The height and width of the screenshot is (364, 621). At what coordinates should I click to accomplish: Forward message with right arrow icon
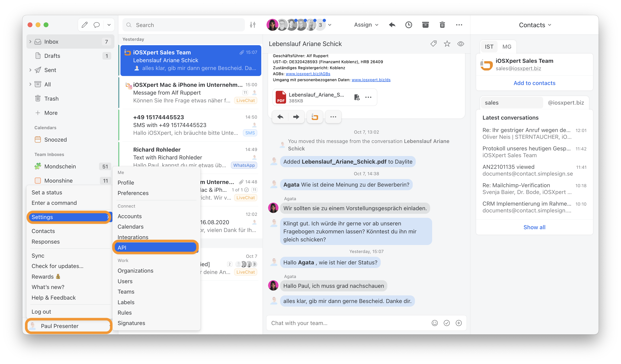coord(296,117)
